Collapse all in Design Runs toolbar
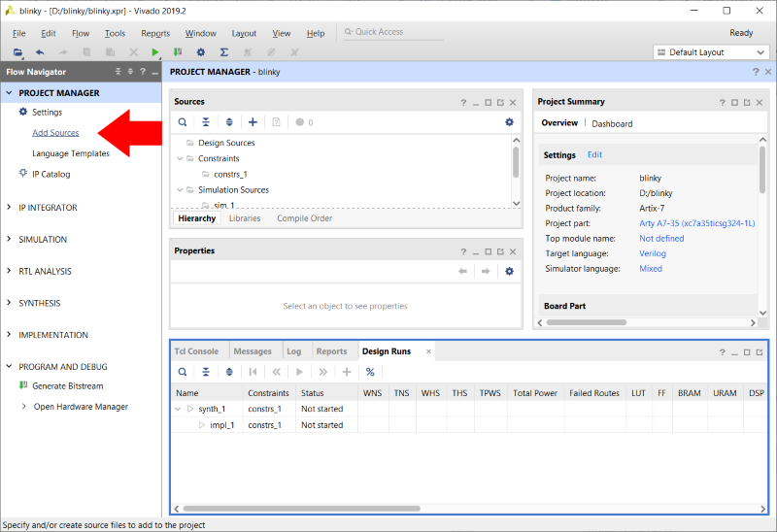 pos(206,372)
